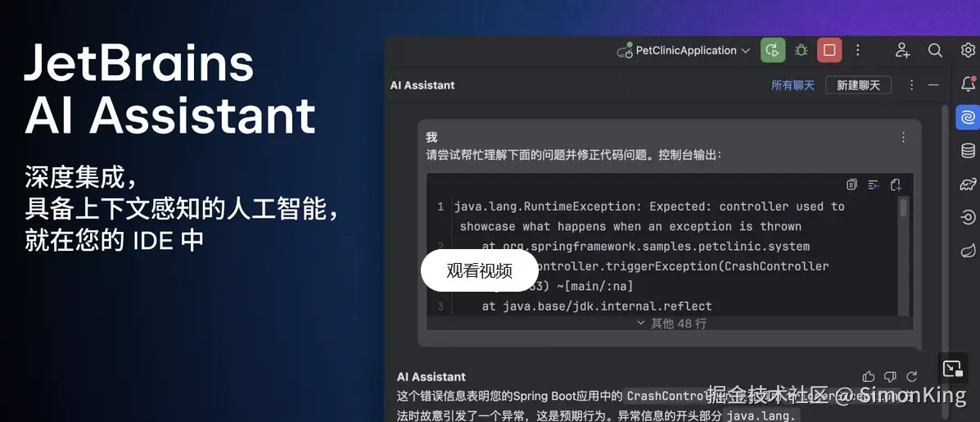Toggle the AI Assistant spiral sidebar icon
The height and width of the screenshot is (422, 980).
[x=968, y=117]
